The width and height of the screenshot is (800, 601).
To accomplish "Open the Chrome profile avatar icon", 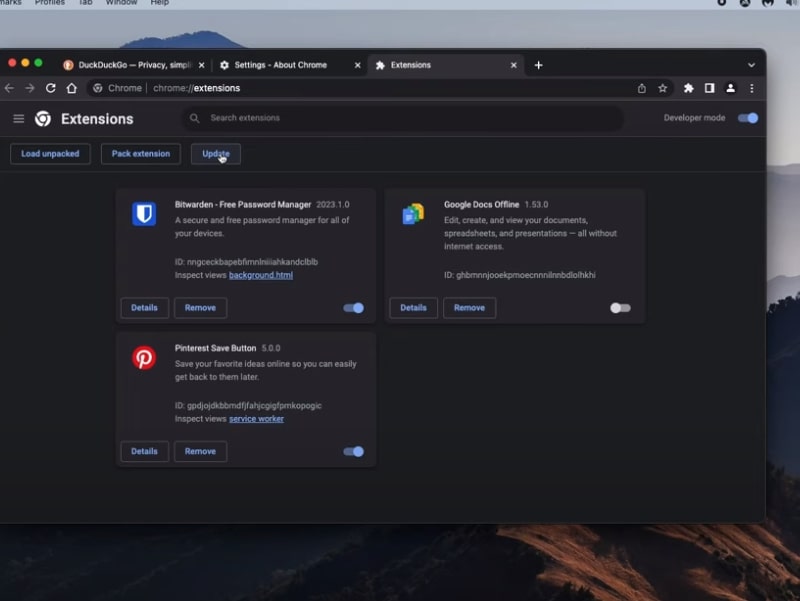I will click(x=731, y=88).
